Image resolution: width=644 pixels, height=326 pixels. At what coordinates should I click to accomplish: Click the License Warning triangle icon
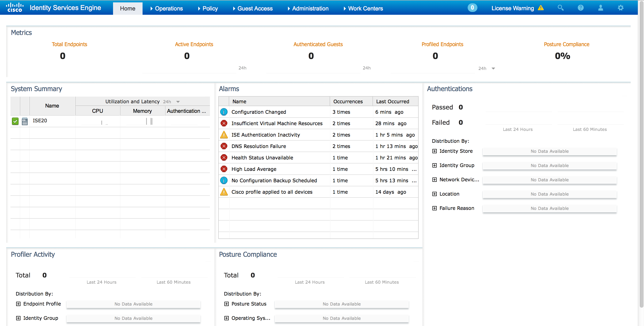pyautogui.click(x=541, y=8)
